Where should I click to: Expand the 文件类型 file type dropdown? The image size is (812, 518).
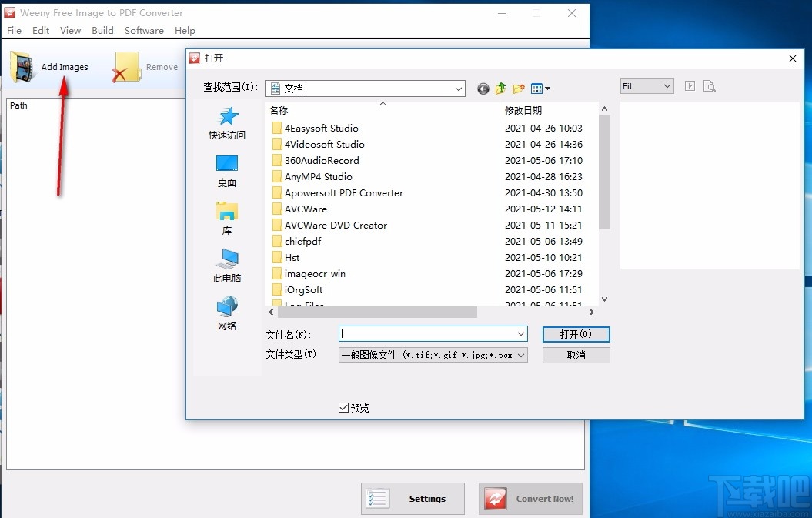pos(521,355)
